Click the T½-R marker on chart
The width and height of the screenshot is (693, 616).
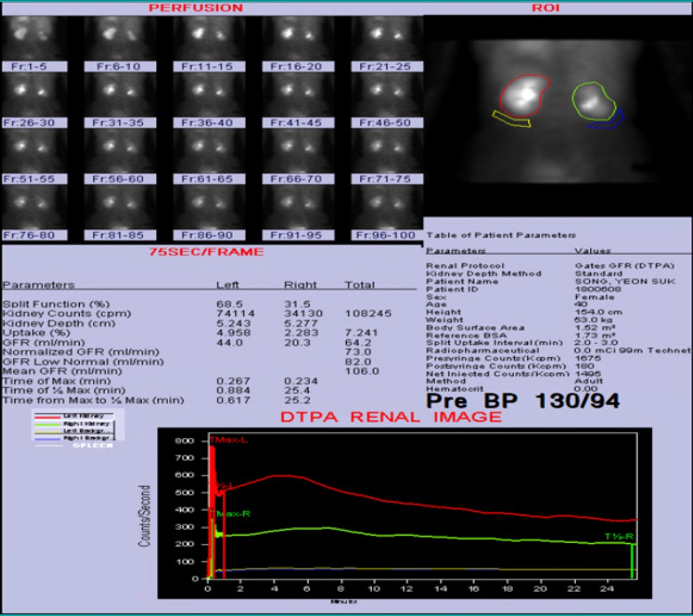619,537
